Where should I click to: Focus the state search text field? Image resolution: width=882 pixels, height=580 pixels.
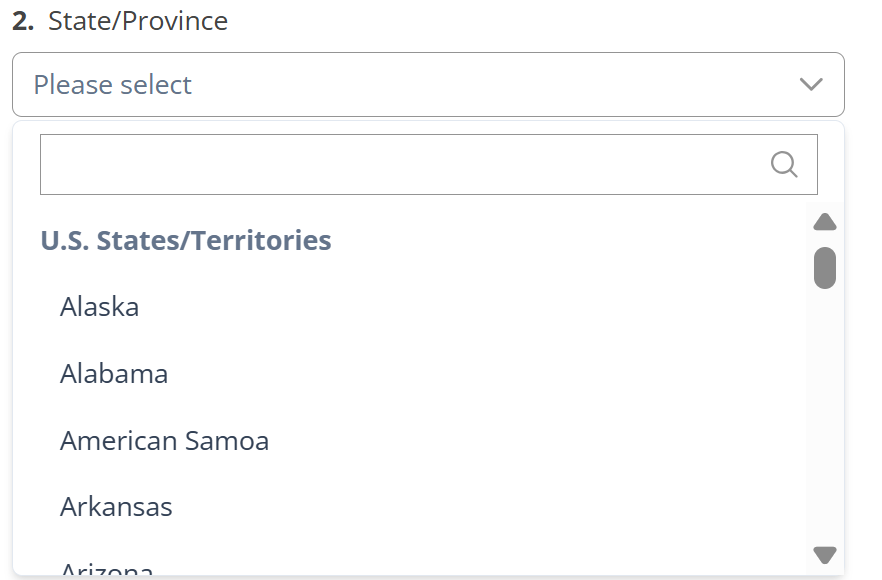point(402,164)
